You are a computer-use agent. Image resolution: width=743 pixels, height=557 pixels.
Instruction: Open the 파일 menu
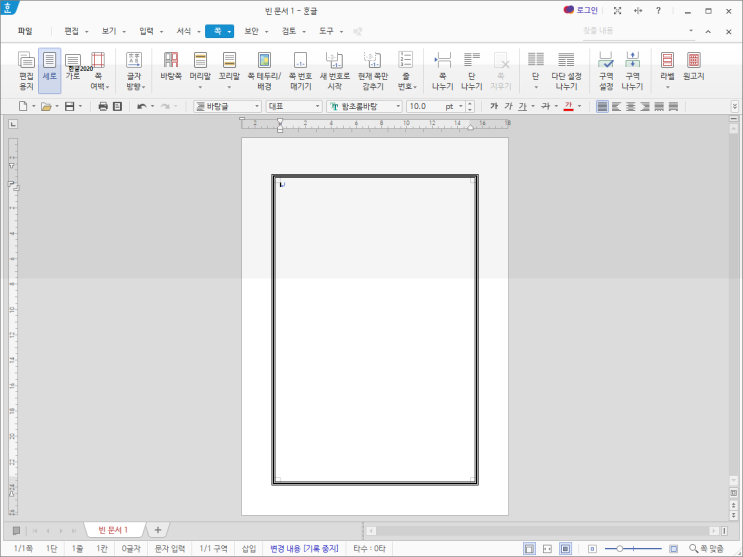pos(25,31)
